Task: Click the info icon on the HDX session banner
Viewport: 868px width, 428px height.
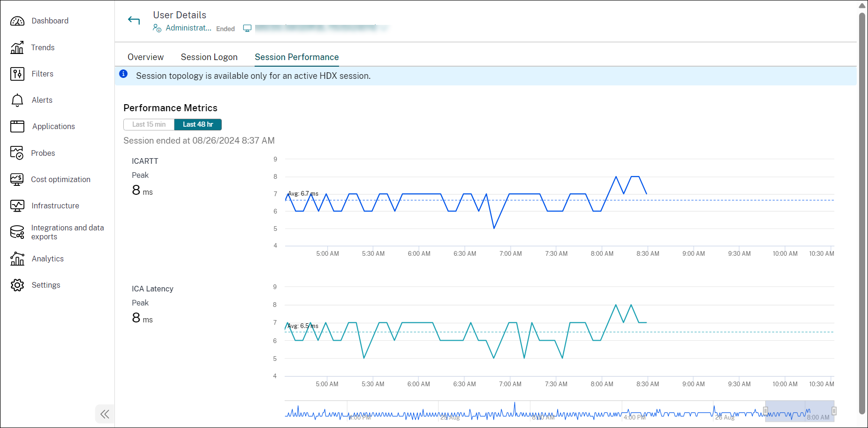Action: (123, 74)
